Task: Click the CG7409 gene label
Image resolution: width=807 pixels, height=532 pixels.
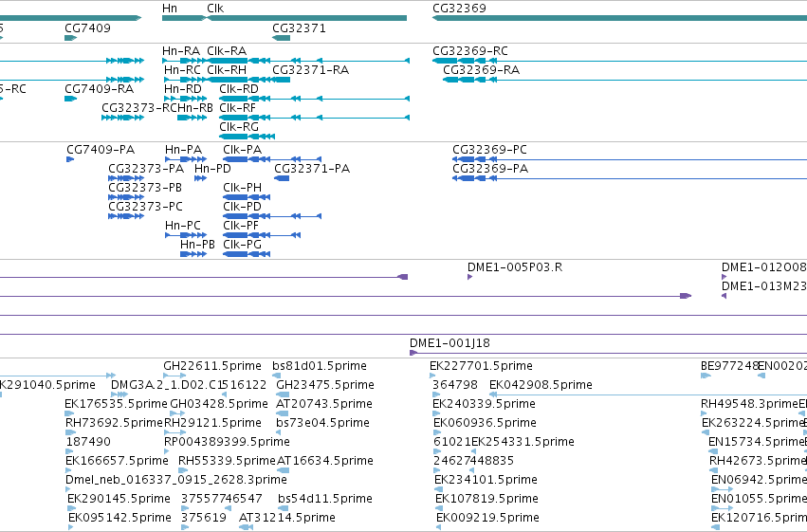Action: click(x=87, y=28)
